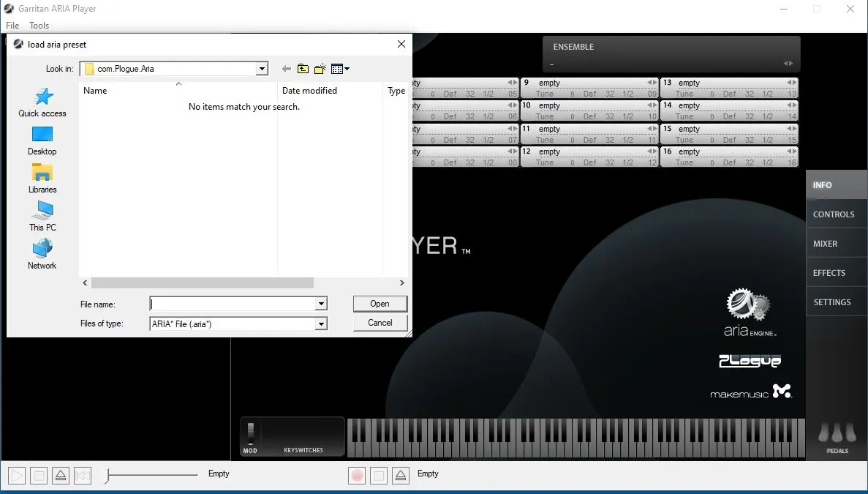868x494 pixels.
Task: Open the Files of type dropdown
Action: click(320, 323)
